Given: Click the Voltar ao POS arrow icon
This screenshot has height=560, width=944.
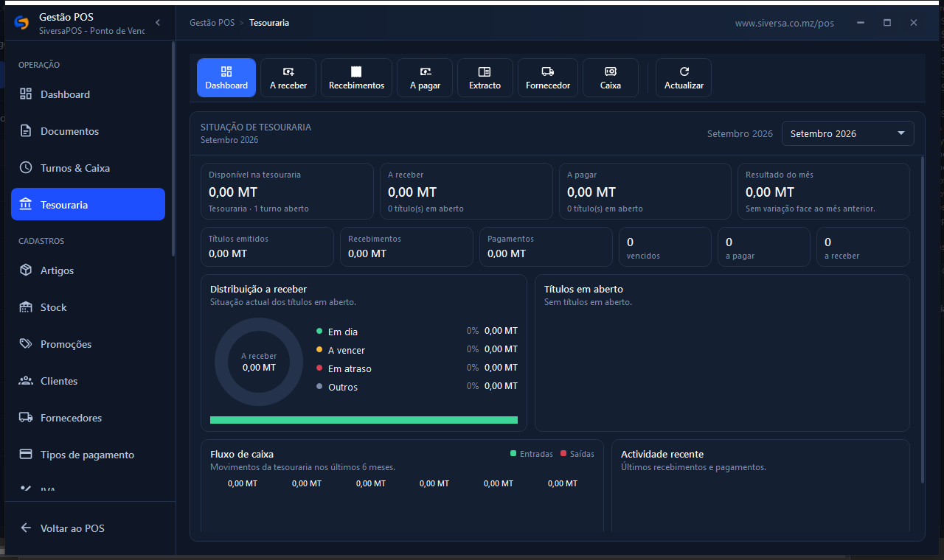Looking at the screenshot, I should click(26, 528).
